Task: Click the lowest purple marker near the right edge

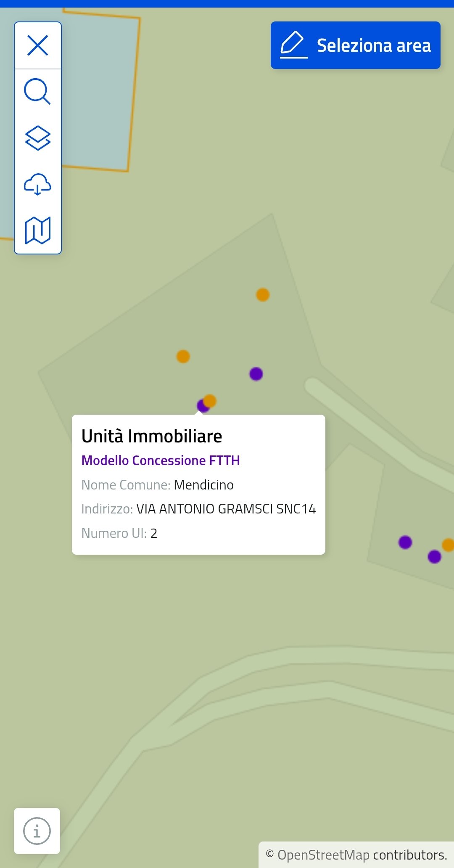Action: tap(434, 557)
